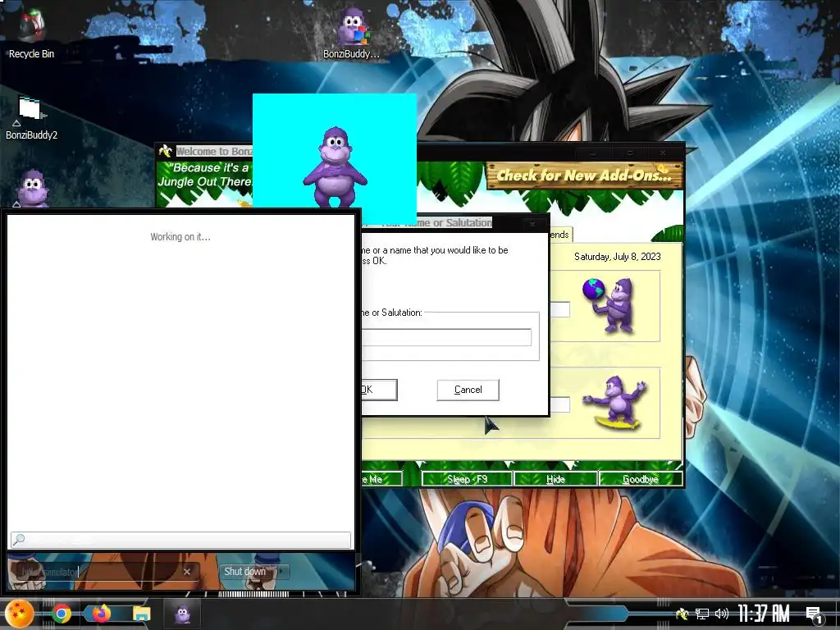
Task: Open the Recycle Bin desktop icon
Action: coord(31,33)
